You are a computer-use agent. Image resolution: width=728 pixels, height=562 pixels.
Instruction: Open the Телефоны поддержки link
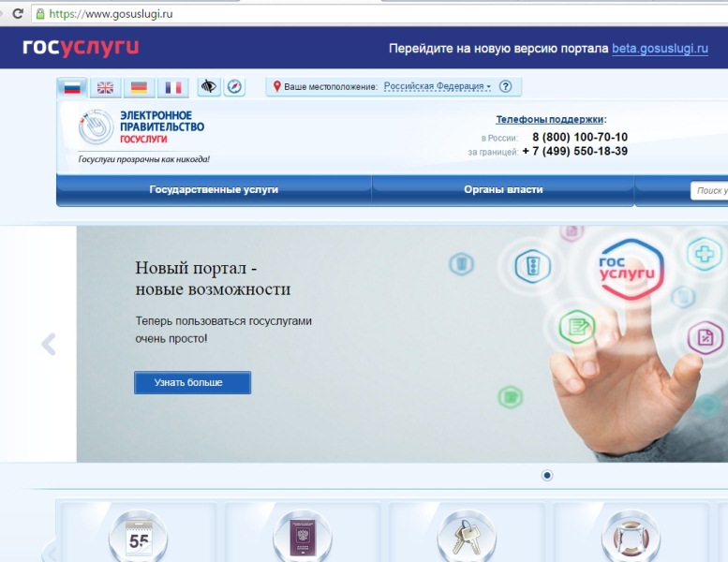[x=550, y=119]
